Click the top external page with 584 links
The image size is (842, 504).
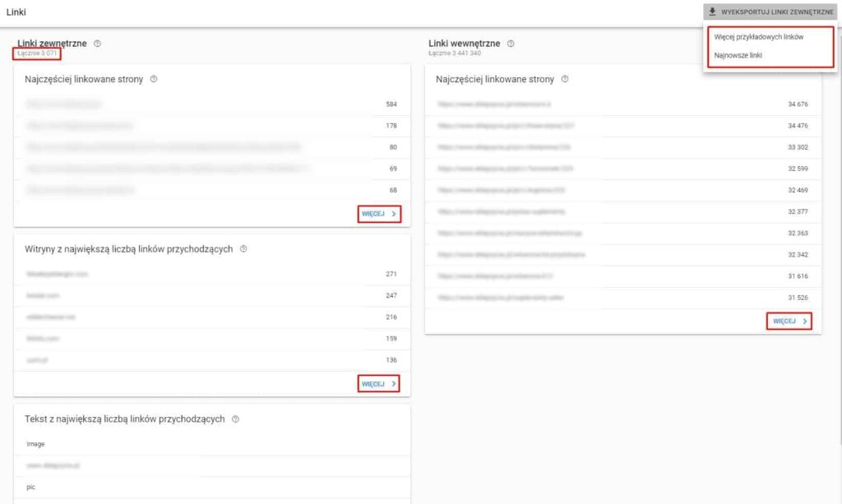tap(206, 104)
